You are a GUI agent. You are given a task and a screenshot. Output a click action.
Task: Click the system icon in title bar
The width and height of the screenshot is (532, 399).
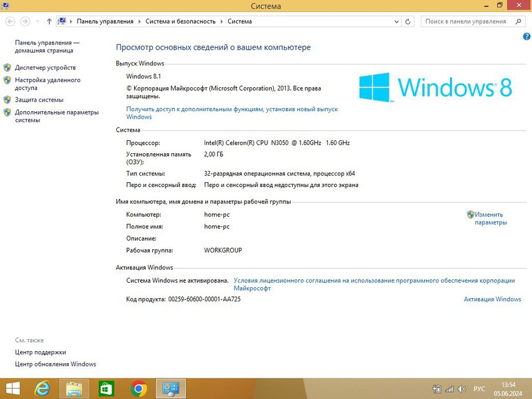5,6
